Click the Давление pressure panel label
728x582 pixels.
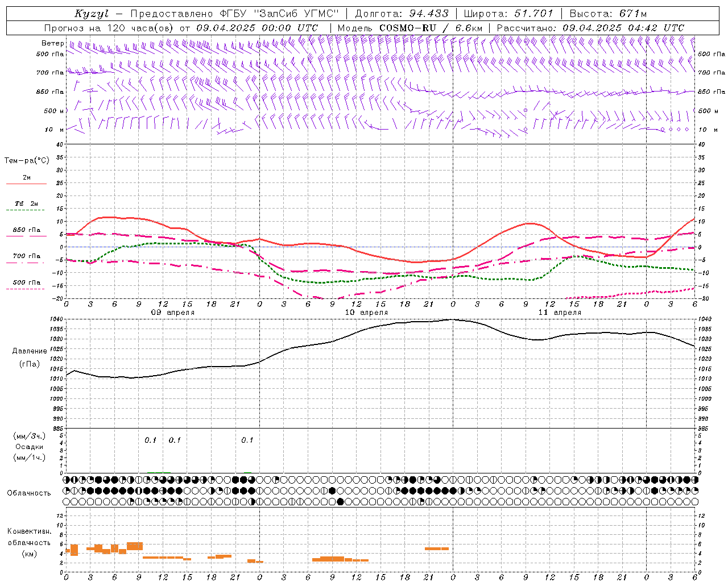30,351
